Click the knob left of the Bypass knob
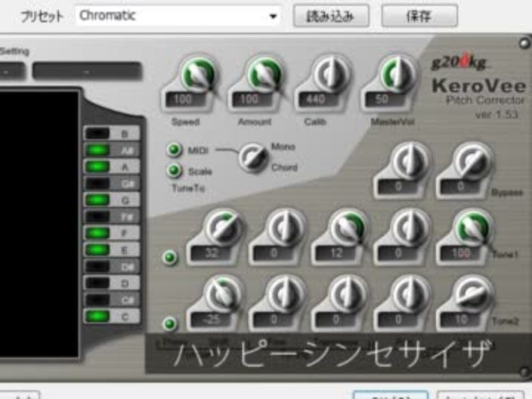Screen dimensions: 532x399 pos(410,161)
